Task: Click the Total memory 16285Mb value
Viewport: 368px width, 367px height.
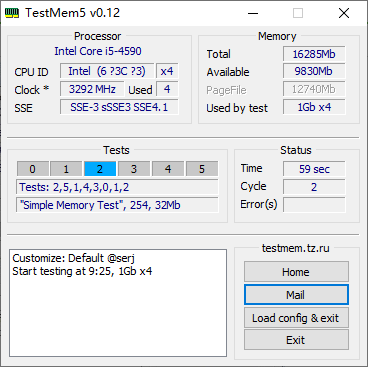Action: click(314, 54)
